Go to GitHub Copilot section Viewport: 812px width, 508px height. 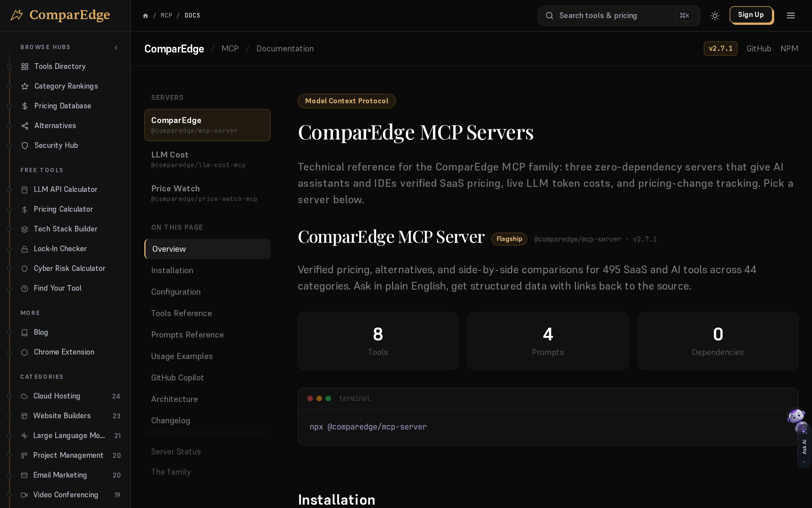point(178,378)
